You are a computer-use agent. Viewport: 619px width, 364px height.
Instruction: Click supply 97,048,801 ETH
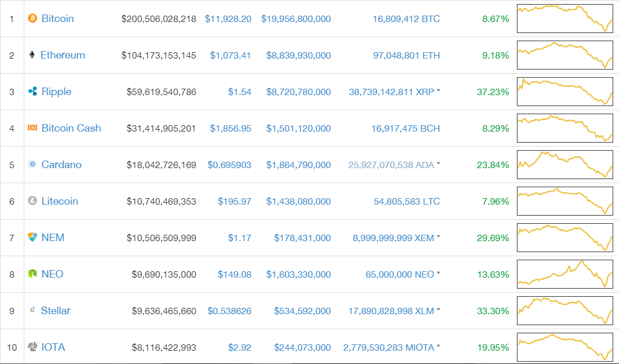[x=407, y=56]
